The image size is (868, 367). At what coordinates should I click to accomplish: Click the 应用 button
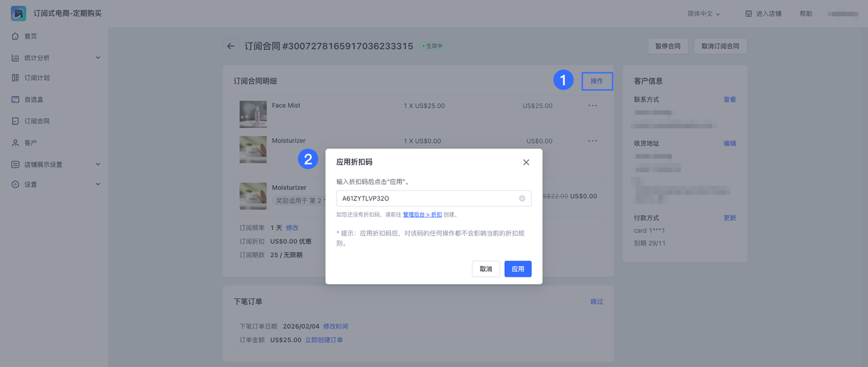click(x=518, y=269)
